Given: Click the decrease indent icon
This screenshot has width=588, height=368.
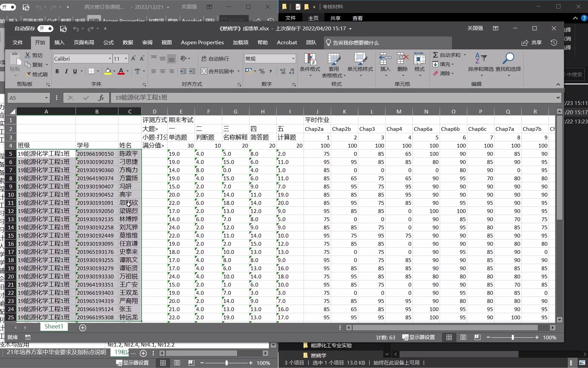Looking at the screenshot, I should click(x=183, y=71).
